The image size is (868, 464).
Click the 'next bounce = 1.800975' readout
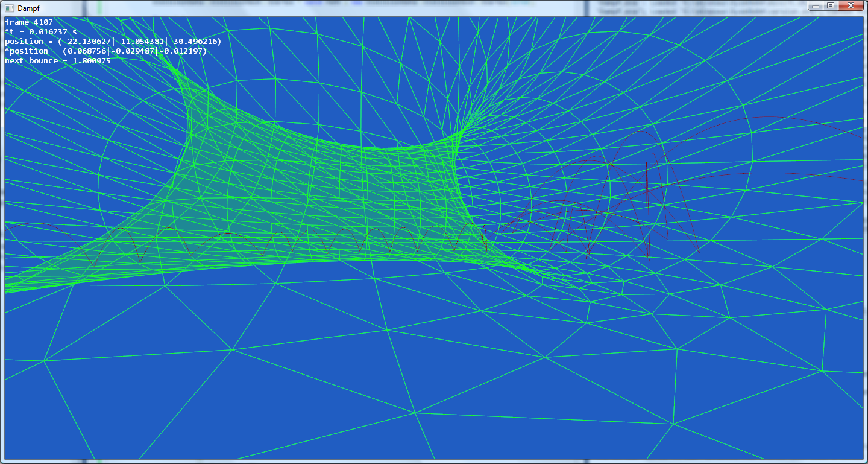pos(57,61)
